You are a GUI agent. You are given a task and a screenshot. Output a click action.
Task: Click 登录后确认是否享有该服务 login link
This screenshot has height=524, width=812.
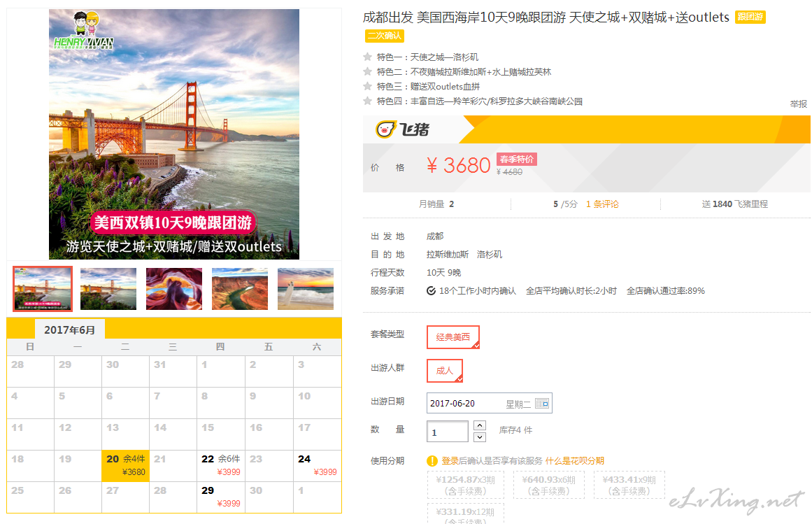tap(492, 461)
